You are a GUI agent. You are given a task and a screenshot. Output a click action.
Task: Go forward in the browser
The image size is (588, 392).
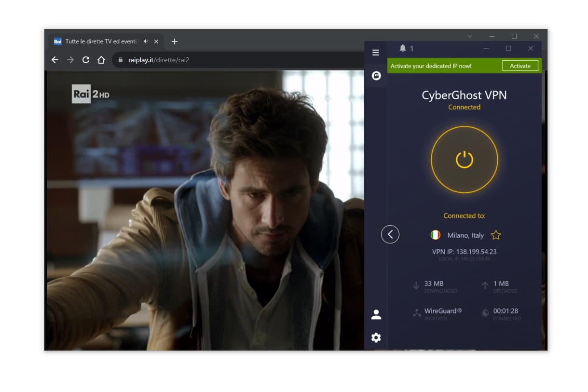(x=70, y=60)
